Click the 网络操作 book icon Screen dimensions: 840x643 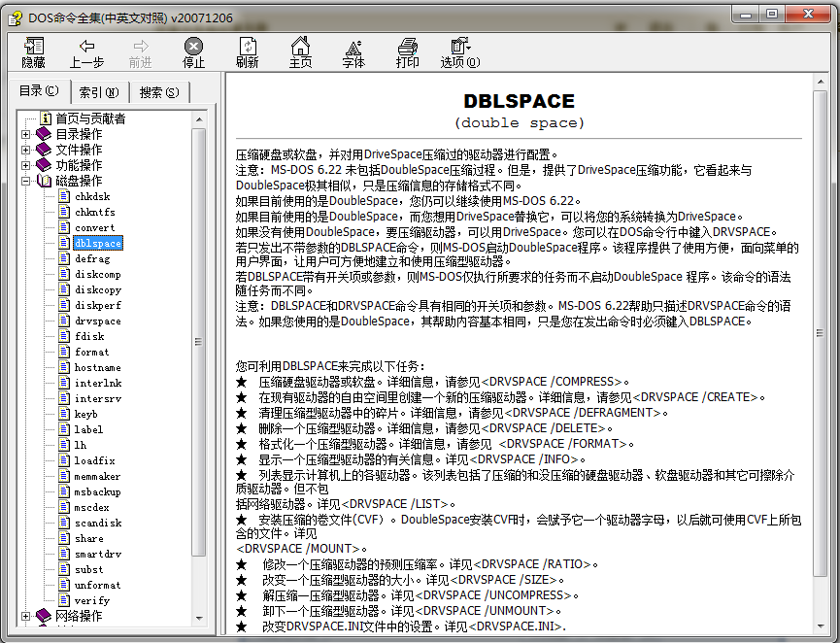tap(44, 616)
